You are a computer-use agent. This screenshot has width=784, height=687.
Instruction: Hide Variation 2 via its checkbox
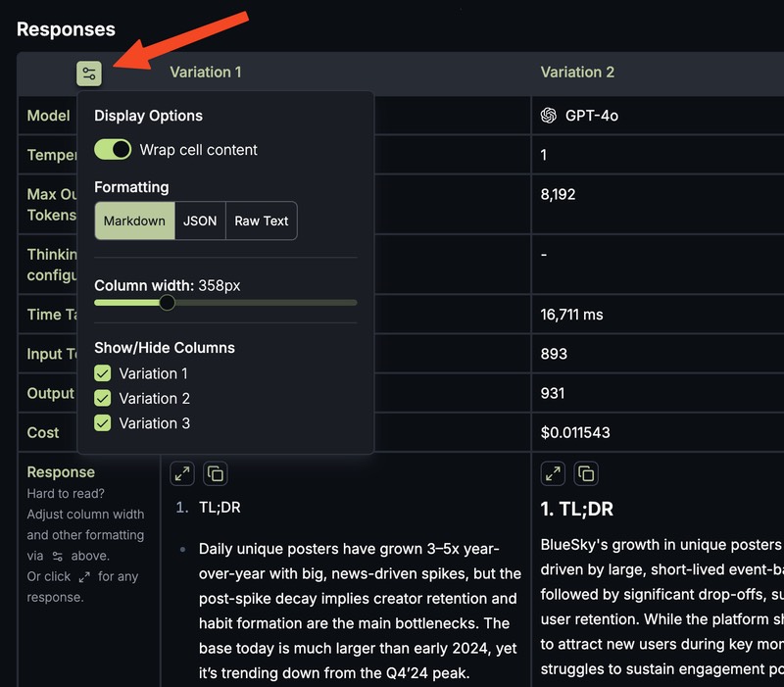click(x=103, y=398)
